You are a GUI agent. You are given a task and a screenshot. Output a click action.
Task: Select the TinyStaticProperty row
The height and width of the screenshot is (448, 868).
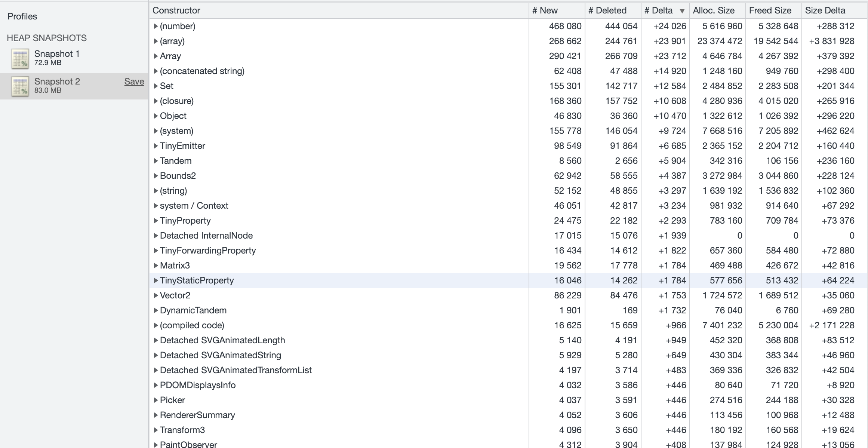(197, 280)
